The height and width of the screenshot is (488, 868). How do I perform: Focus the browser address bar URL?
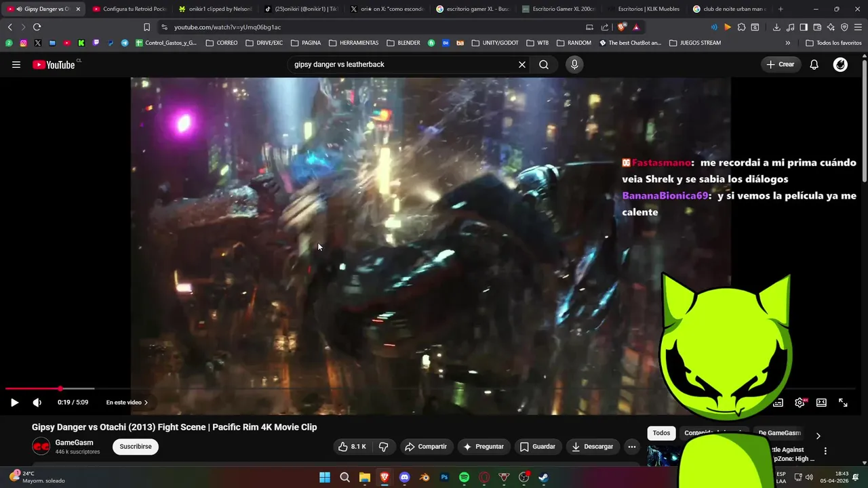pyautogui.click(x=227, y=27)
